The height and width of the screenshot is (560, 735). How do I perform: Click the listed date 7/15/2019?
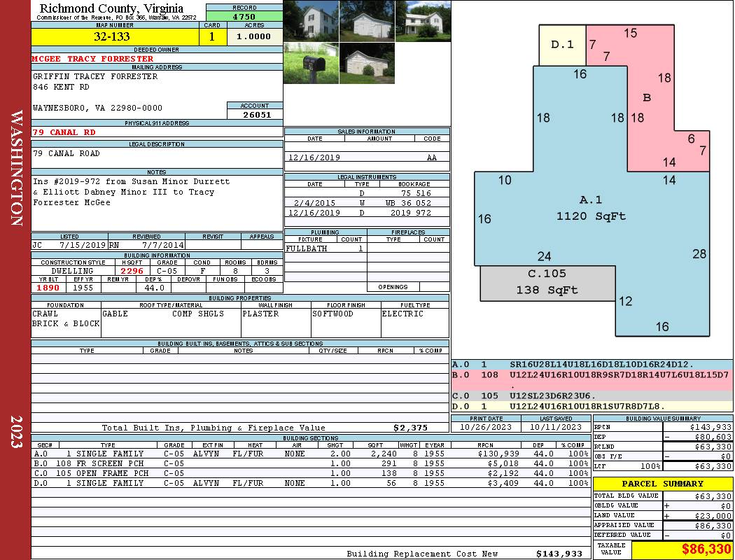(x=83, y=245)
